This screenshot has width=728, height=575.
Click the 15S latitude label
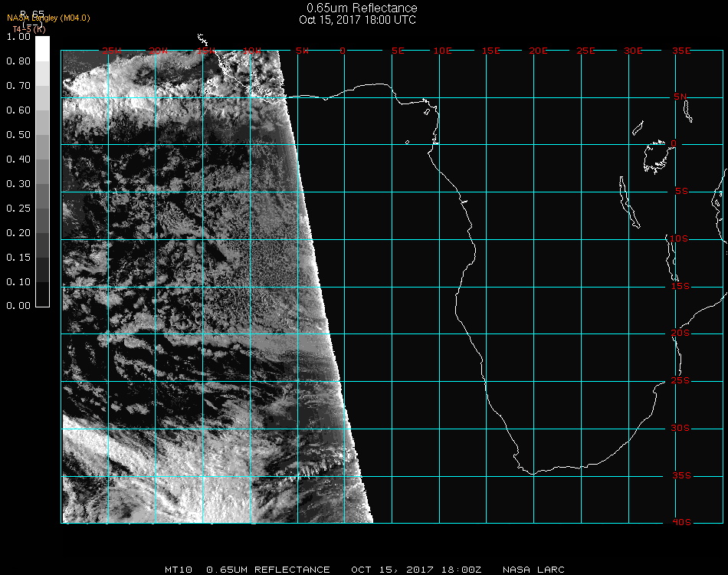(x=680, y=286)
